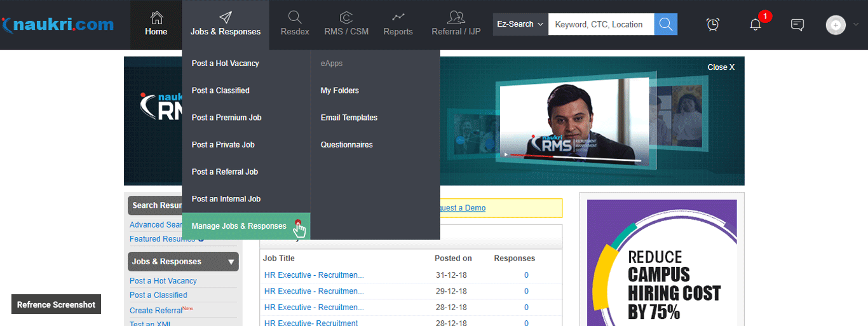Viewport: 868px width, 326px height.
Task: Open the chat messages icon
Action: tap(797, 25)
